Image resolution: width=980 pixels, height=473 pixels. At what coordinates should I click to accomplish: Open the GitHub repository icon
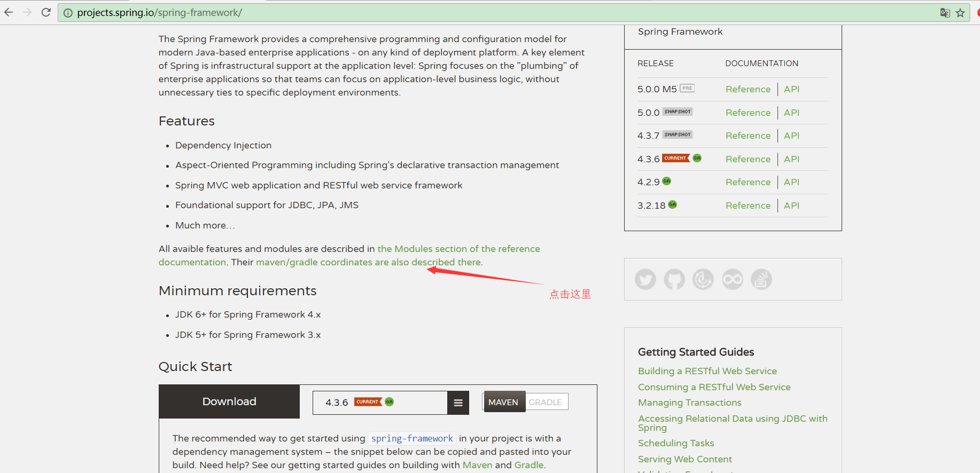674,279
